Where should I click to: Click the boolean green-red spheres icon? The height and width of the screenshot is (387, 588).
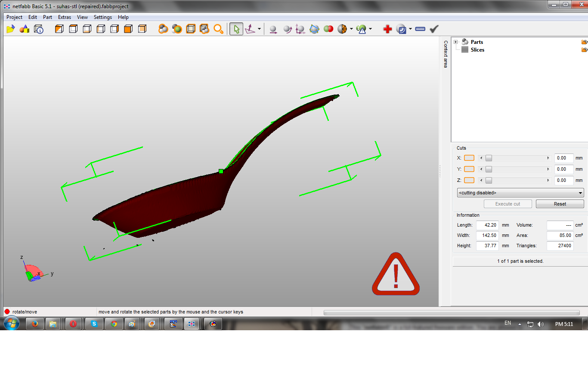(x=328, y=29)
